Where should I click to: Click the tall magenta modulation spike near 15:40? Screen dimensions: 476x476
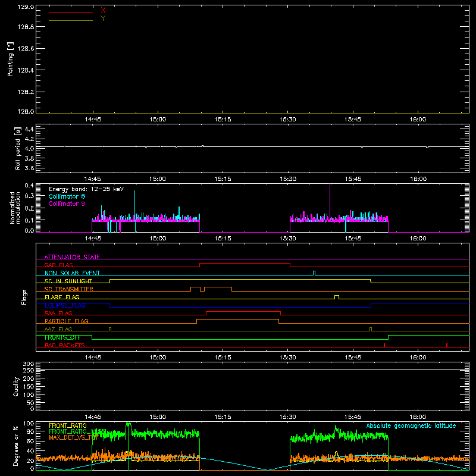pos(330,201)
